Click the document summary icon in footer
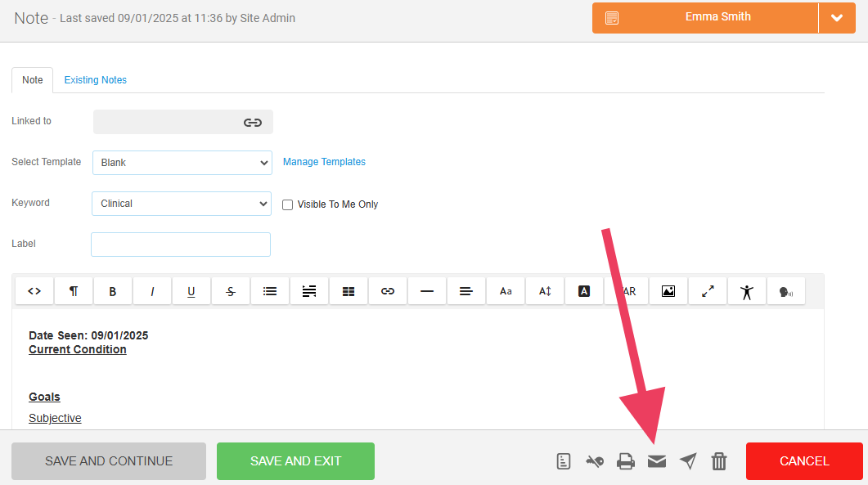Viewport: 868px width, 485px height. [x=564, y=461]
